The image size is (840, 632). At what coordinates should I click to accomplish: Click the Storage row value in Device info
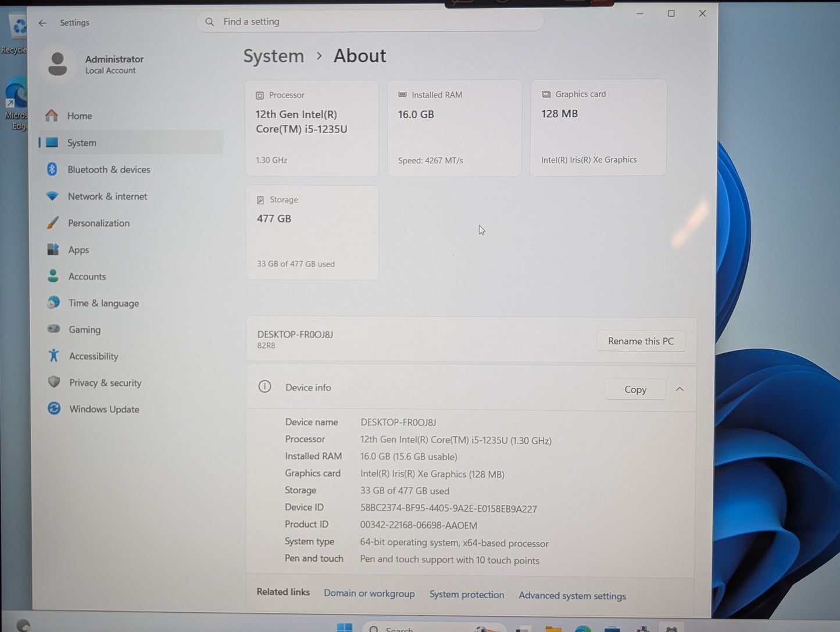pos(405,491)
